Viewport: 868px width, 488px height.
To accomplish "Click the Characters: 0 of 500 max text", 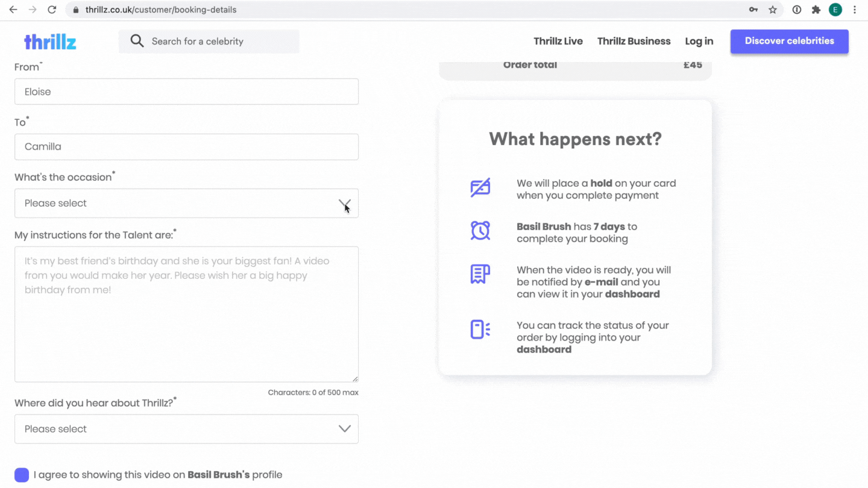I will coord(313,392).
